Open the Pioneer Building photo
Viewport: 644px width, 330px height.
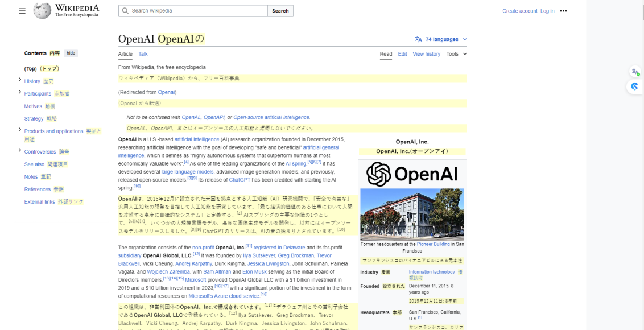coord(412,214)
